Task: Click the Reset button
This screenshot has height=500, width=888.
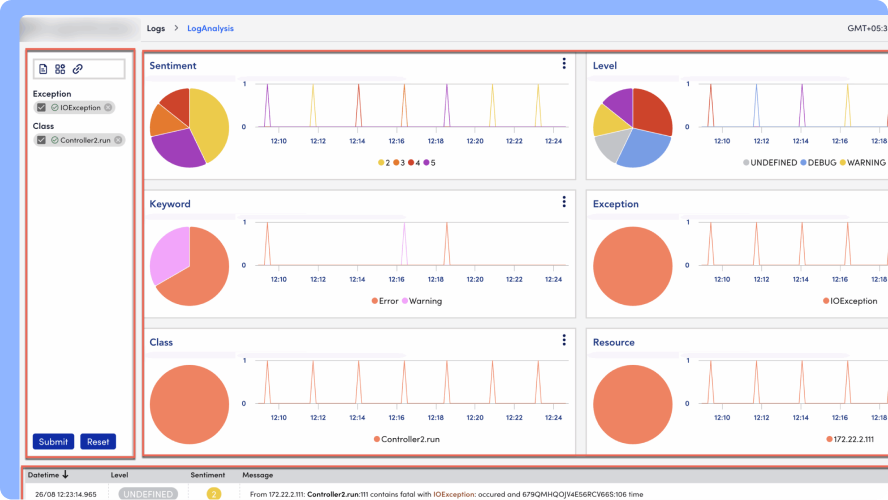Action: (98, 442)
